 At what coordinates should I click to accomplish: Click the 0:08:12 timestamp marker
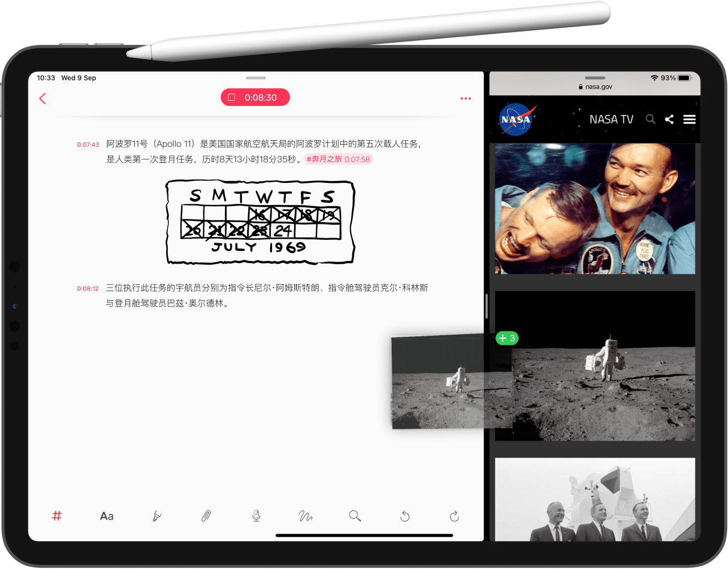tap(88, 288)
